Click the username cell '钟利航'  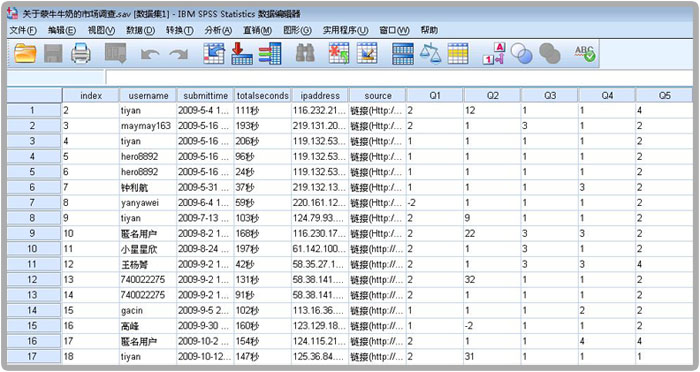(148, 188)
